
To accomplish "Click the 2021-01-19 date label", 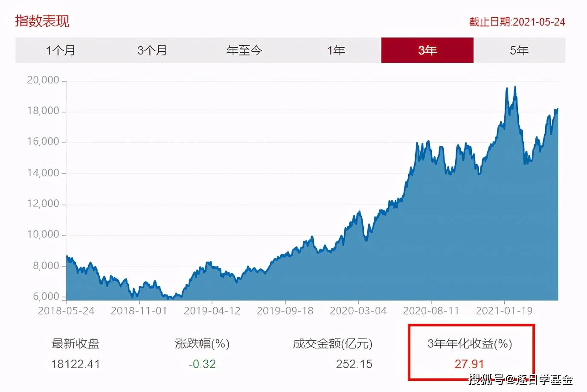I will click(504, 311).
